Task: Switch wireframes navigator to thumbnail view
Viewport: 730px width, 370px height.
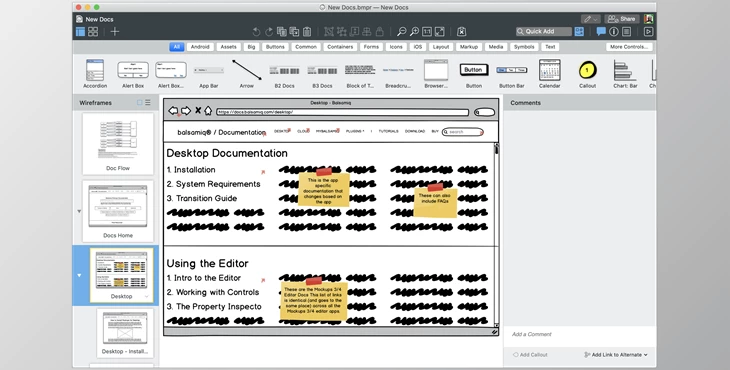Action: point(140,102)
